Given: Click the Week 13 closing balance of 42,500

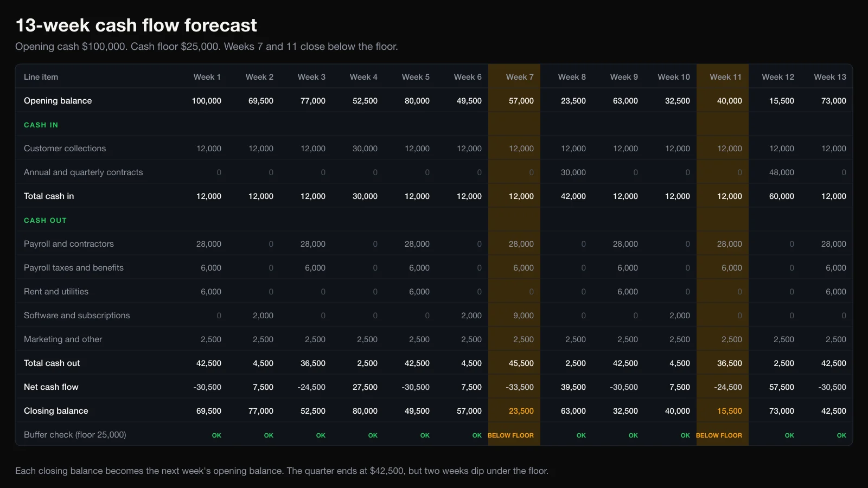Looking at the screenshot, I should (x=834, y=411).
